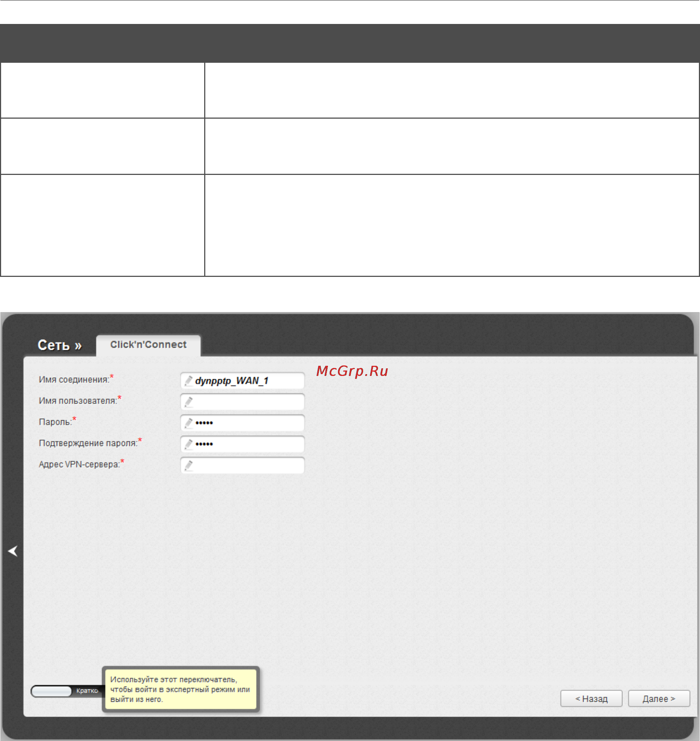Click the Сеть » section heading

pyautogui.click(x=60, y=345)
